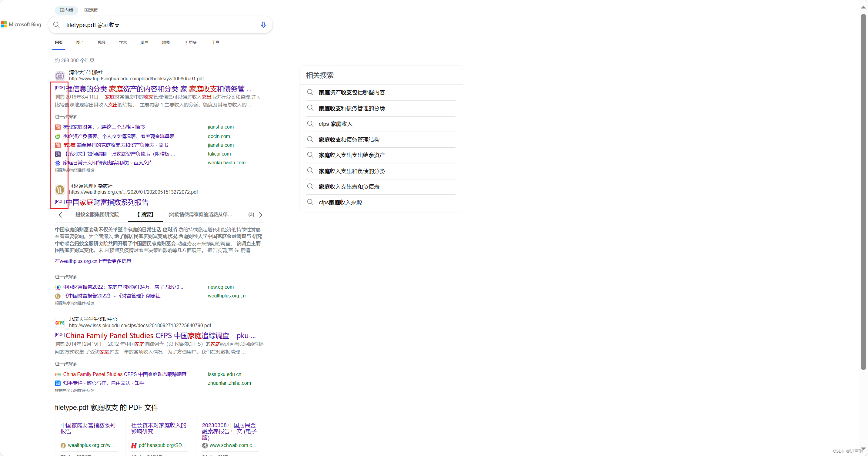868x456 pixels.
Task: Click the Microsoft Bing logo
Action: point(21,24)
